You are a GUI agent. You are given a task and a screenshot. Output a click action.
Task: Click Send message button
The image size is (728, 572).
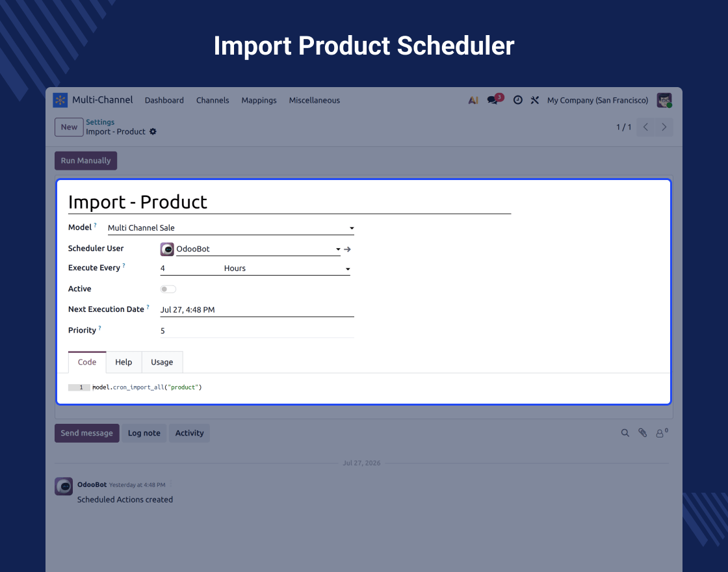[87, 433]
